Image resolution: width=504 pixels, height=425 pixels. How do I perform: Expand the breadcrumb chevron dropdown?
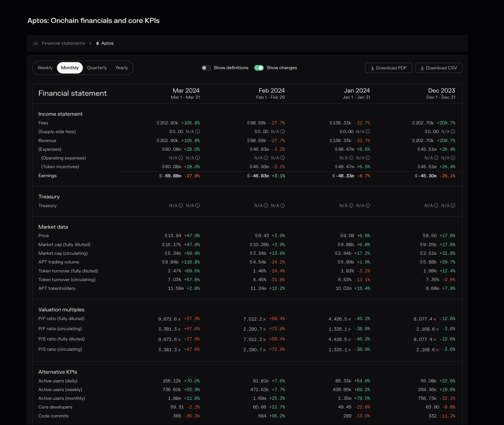(x=36, y=43)
